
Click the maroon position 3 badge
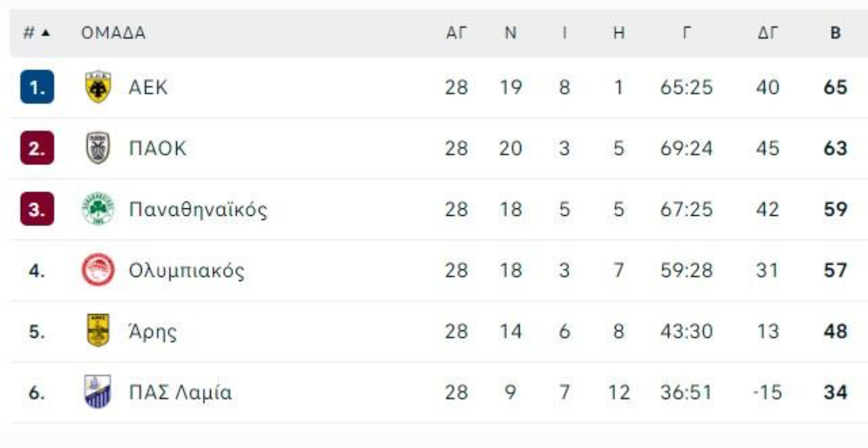coord(37,210)
